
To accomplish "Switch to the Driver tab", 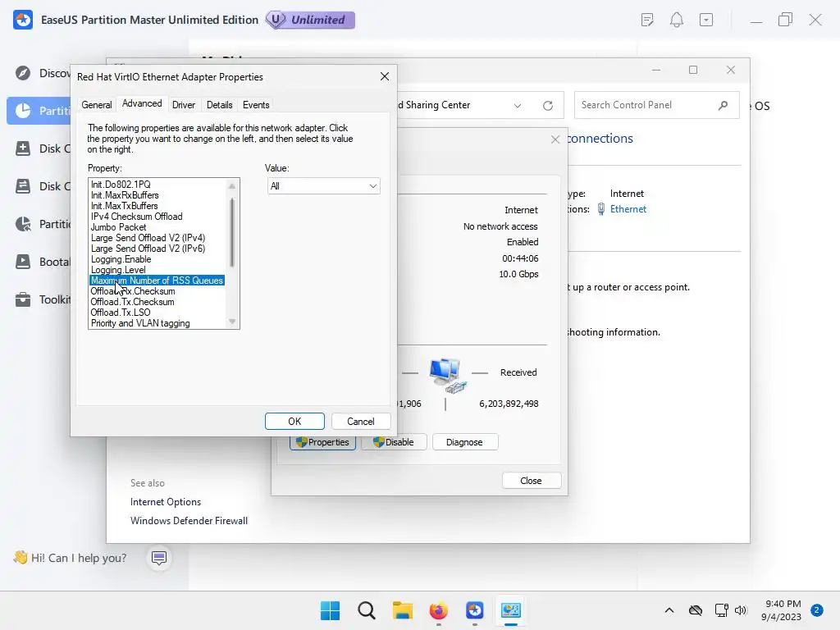I will click(x=184, y=105).
